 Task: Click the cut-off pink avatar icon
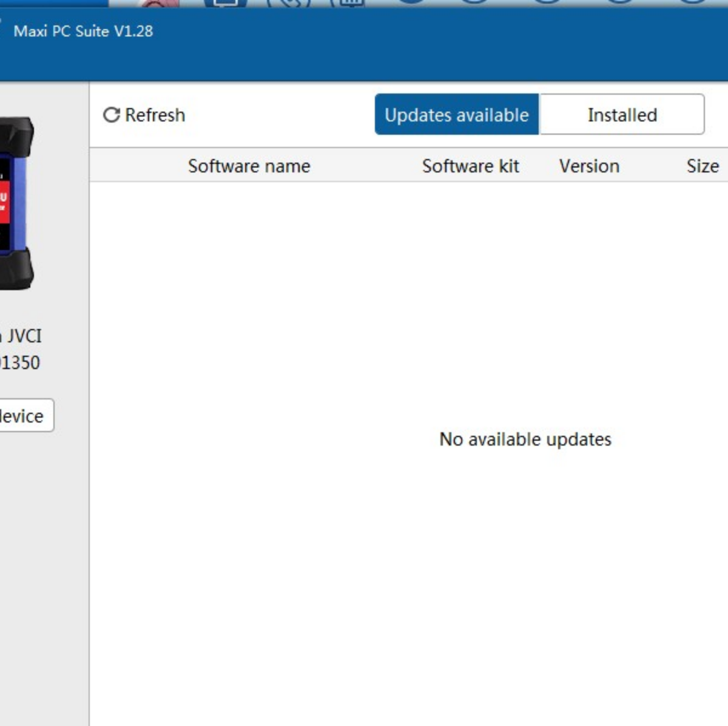(158, 3)
